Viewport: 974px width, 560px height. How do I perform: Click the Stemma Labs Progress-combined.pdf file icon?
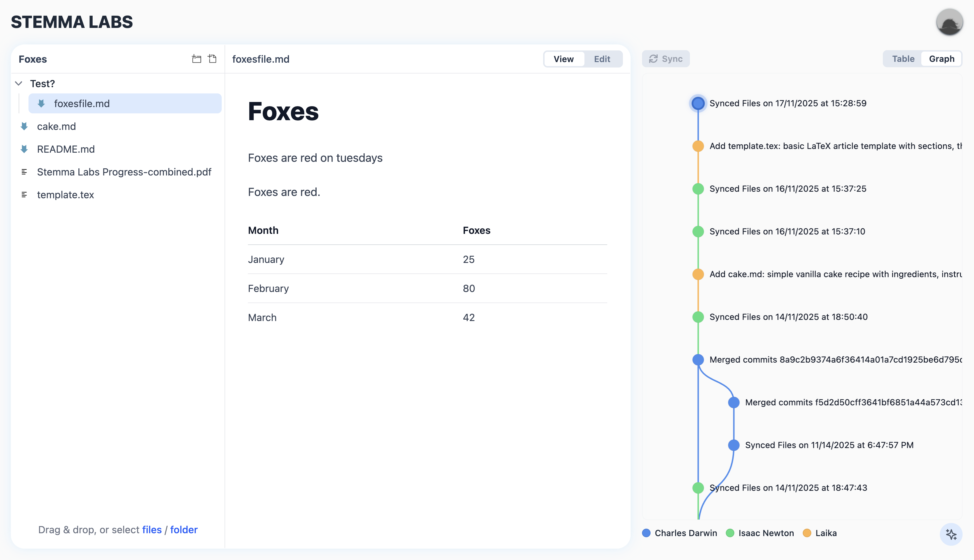pos(24,172)
